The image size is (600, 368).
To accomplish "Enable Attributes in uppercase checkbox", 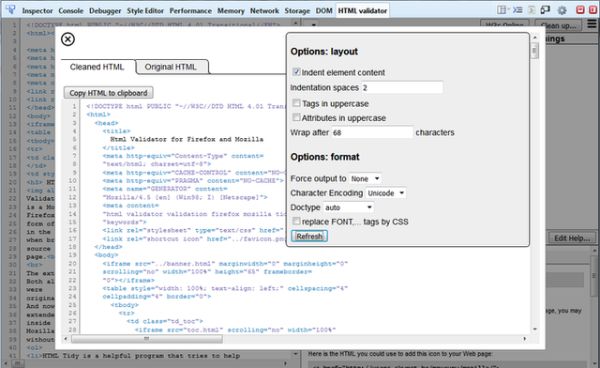I will (296, 117).
